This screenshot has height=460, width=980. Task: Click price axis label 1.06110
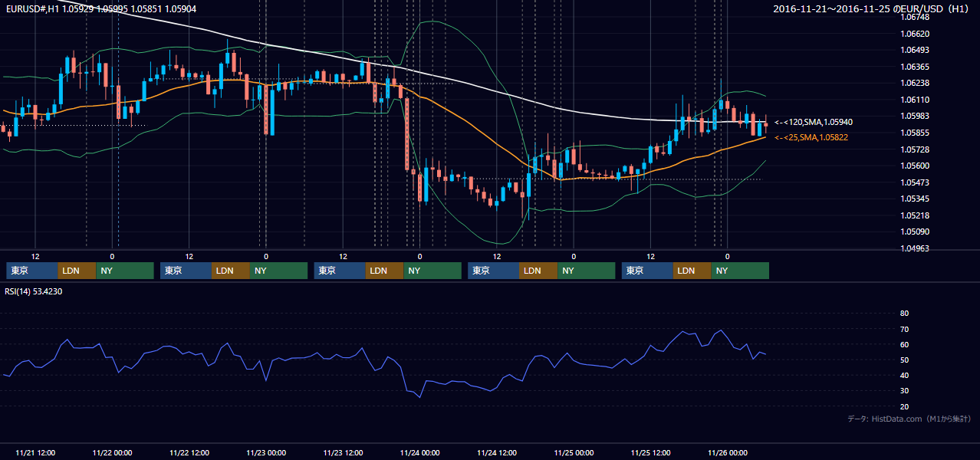tap(913, 100)
